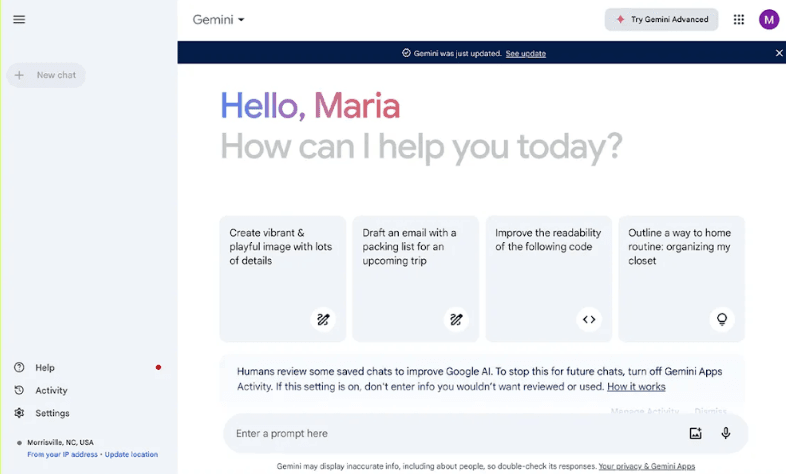Viewport: 786px width, 474px height.
Task: Activate the microphone for voice input
Action: point(725,433)
